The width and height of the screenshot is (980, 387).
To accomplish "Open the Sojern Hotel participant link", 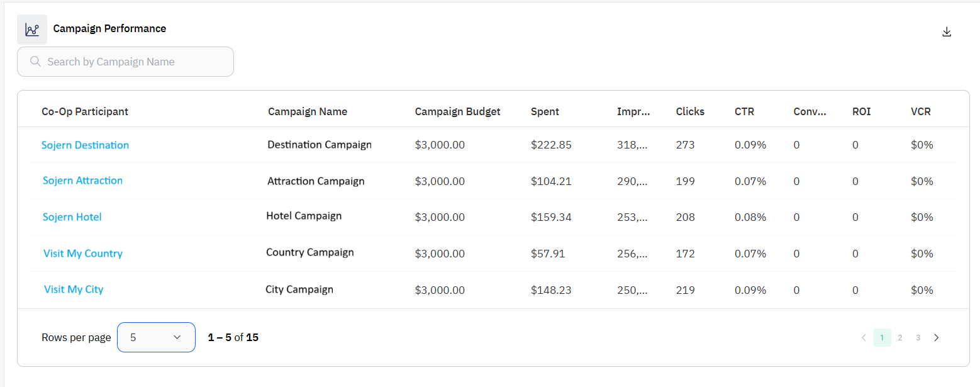I will click(x=72, y=217).
